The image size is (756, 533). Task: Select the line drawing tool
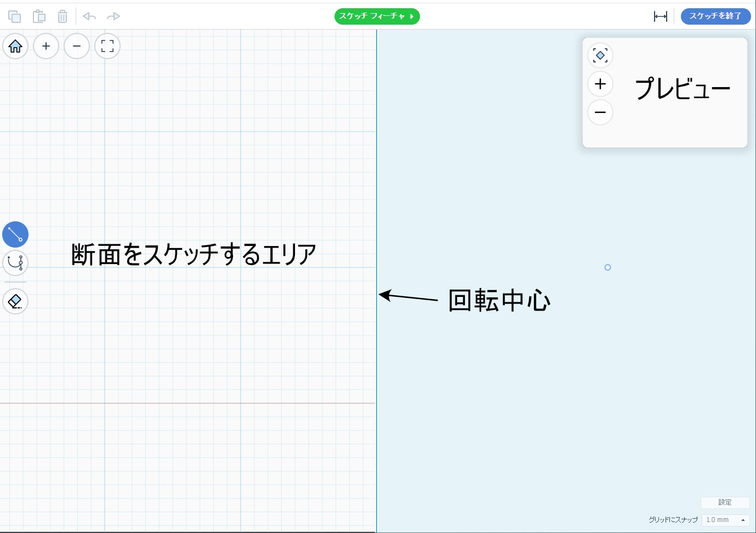[x=15, y=234]
